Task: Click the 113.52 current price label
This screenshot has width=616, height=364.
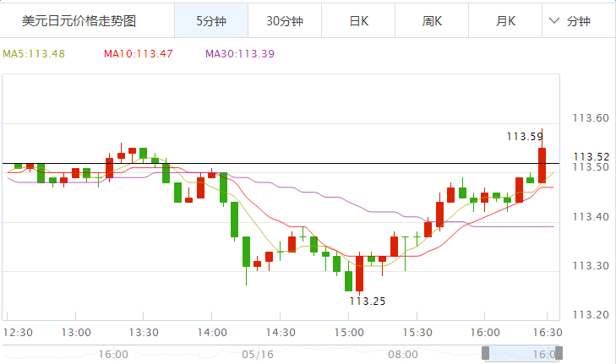Action: pyautogui.click(x=591, y=157)
